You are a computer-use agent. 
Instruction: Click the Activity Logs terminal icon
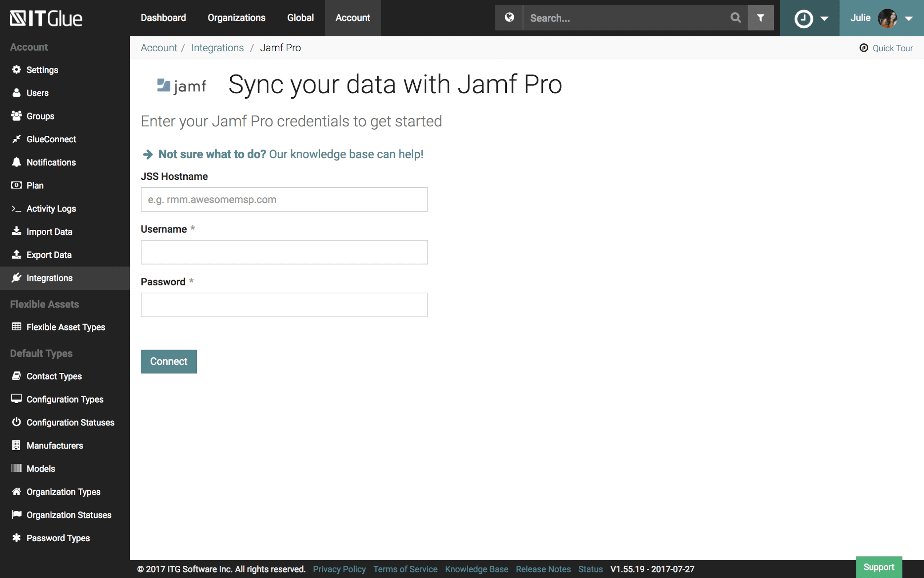pos(16,208)
